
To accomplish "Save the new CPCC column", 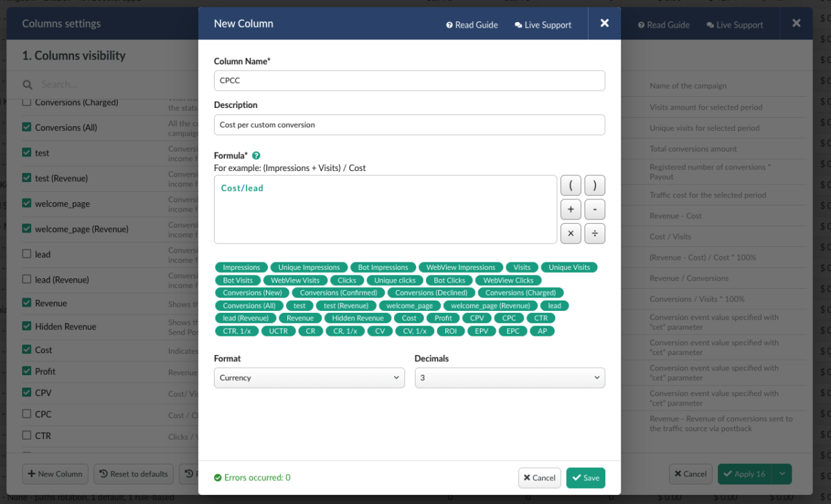I will [585, 478].
